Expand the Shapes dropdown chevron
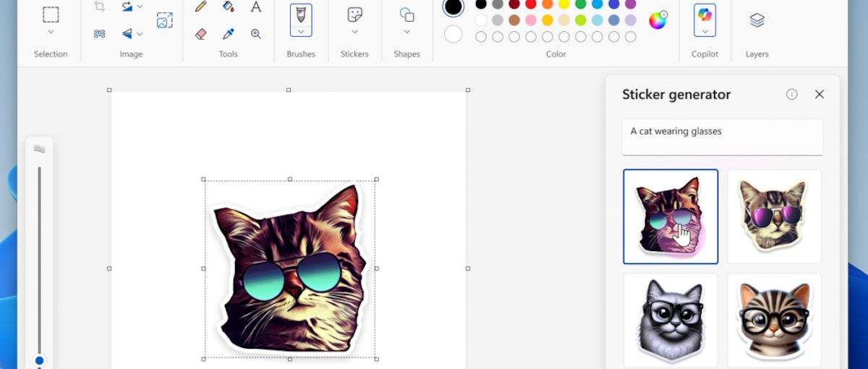 pyautogui.click(x=407, y=32)
